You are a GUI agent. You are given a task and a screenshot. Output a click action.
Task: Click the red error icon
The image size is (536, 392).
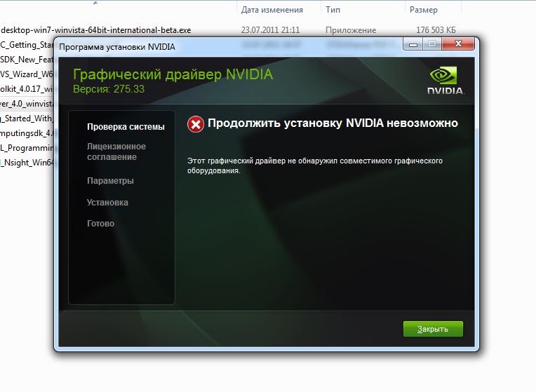point(196,124)
